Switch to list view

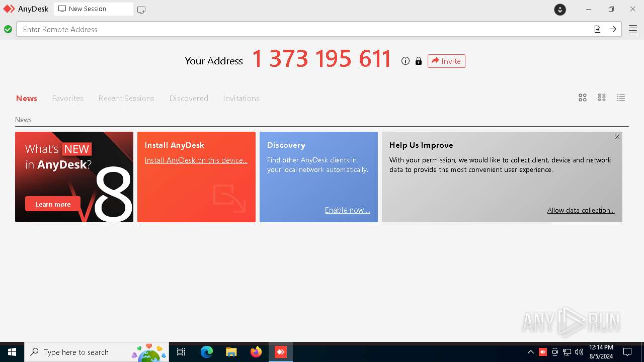coord(621,98)
